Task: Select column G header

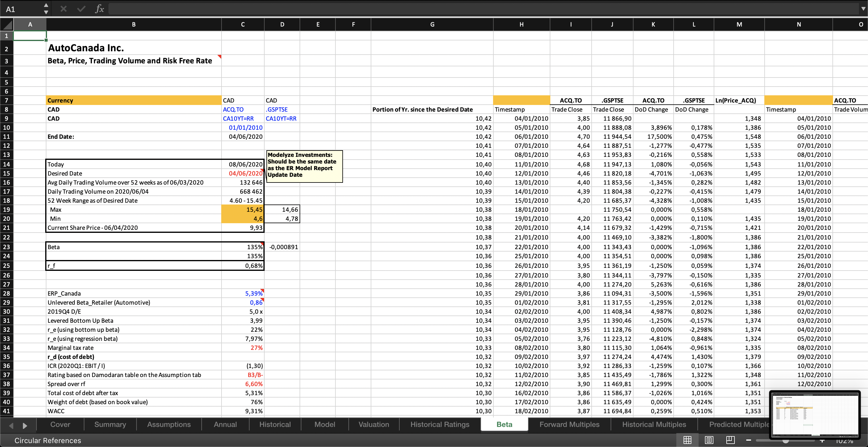Action: [x=432, y=25]
